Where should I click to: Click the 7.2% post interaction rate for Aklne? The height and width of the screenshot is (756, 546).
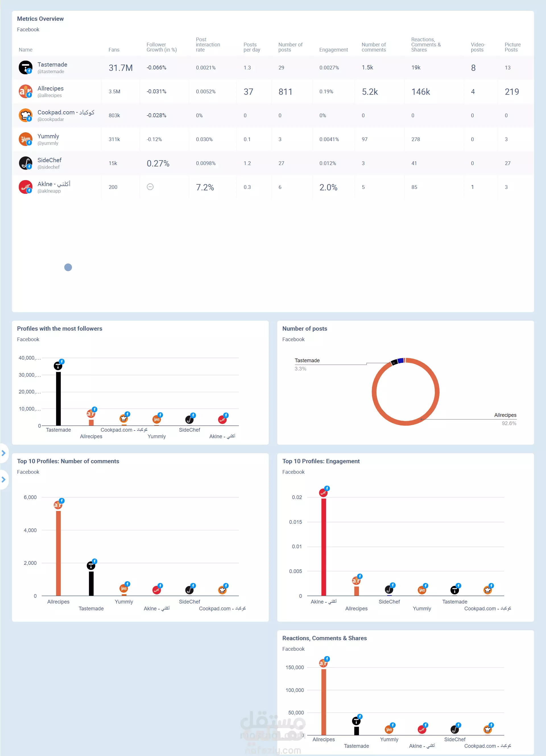coord(205,187)
